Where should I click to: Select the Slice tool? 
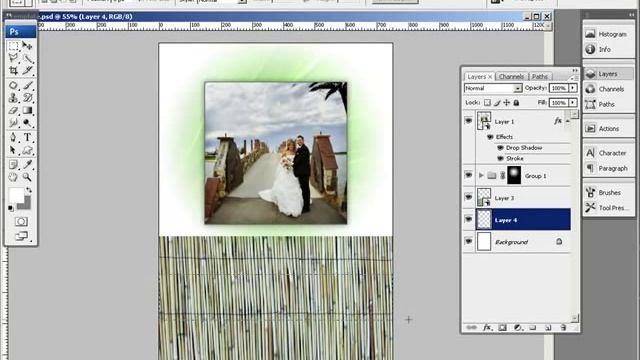pyautogui.click(x=27, y=70)
